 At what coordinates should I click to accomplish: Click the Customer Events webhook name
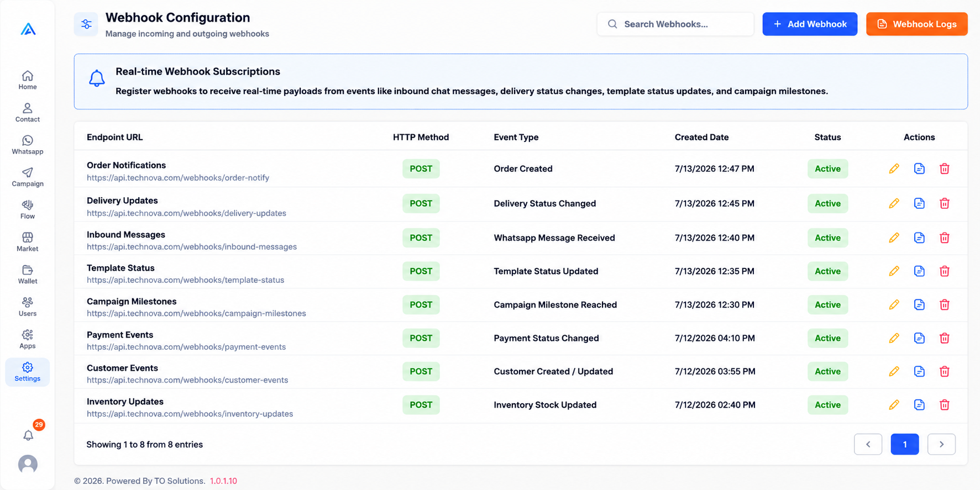122,368
